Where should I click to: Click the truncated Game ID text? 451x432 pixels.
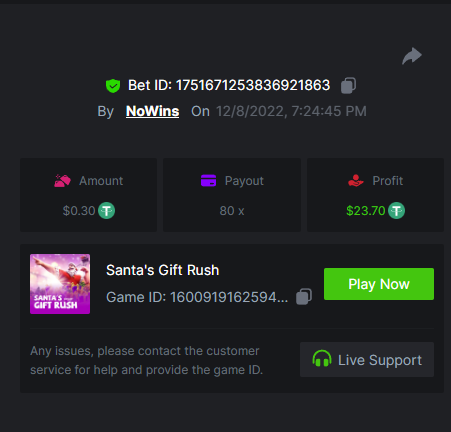tap(197, 297)
